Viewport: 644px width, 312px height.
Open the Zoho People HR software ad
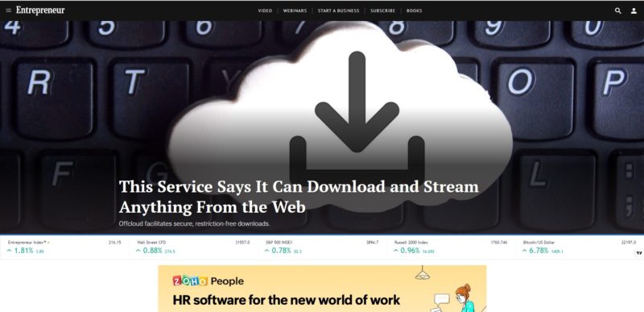point(322,289)
